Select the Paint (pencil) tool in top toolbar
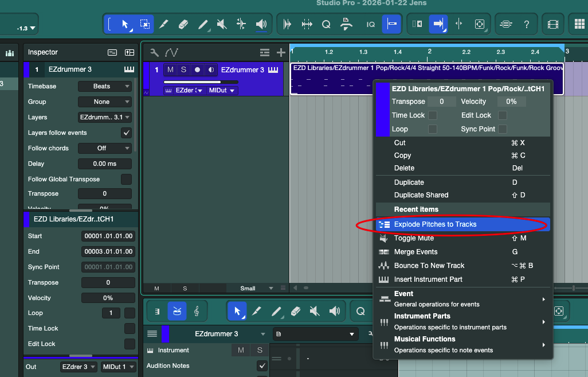Image resolution: width=588 pixels, height=377 pixels. click(x=203, y=24)
